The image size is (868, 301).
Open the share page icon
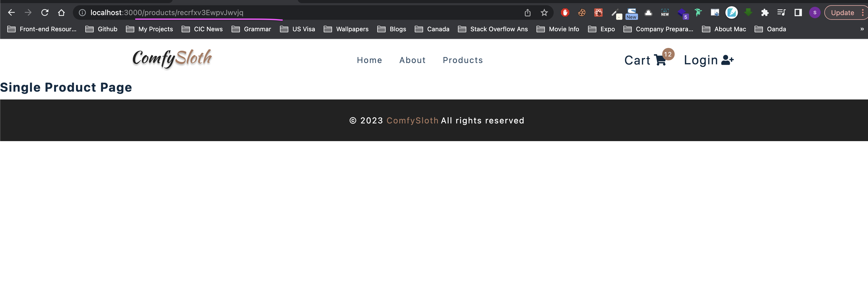[x=528, y=12]
